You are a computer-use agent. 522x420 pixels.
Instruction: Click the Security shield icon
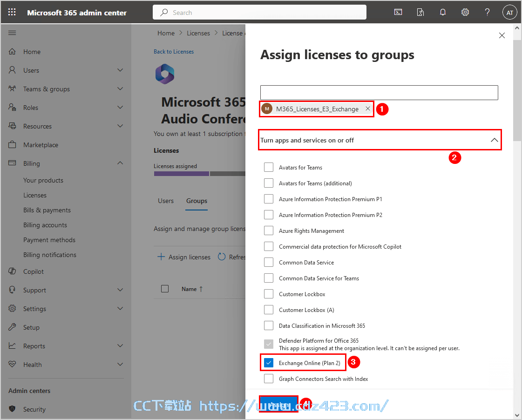[12, 409]
